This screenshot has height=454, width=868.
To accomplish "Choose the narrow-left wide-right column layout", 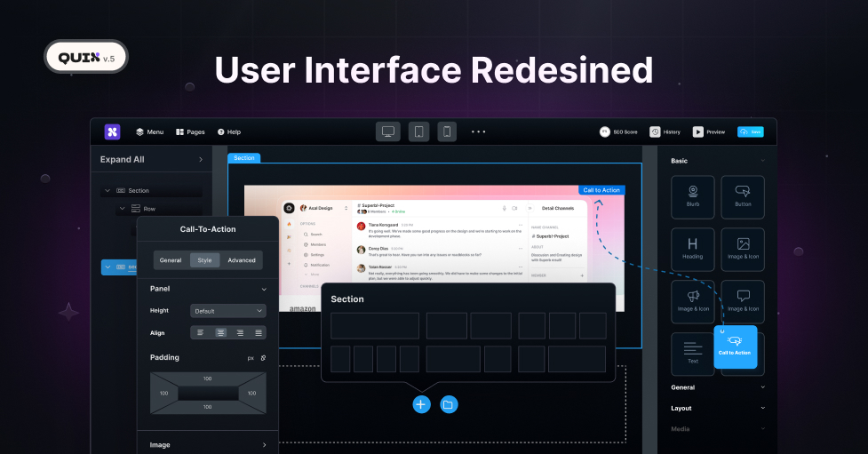I will (561, 359).
